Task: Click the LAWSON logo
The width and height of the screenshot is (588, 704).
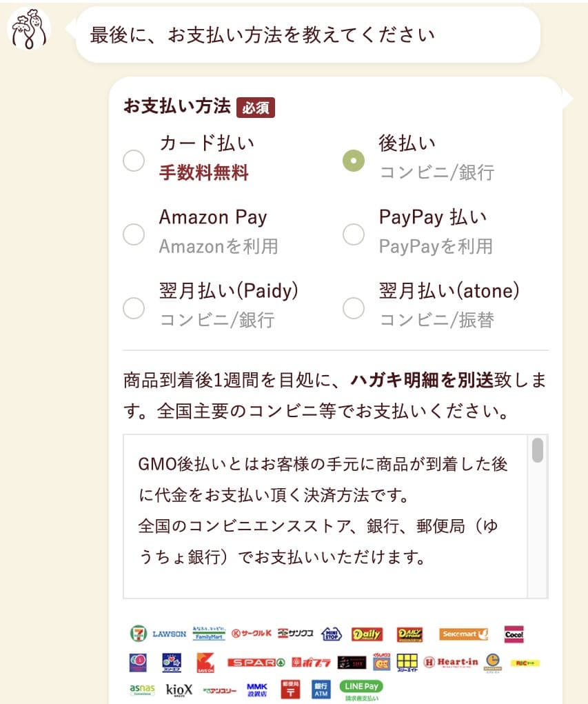Action: pos(169,634)
